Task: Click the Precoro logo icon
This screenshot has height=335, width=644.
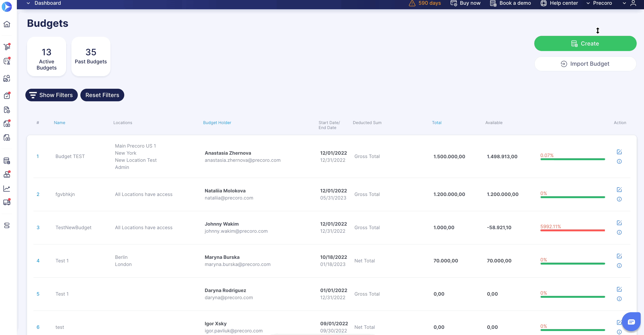Action: click(7, 6)
